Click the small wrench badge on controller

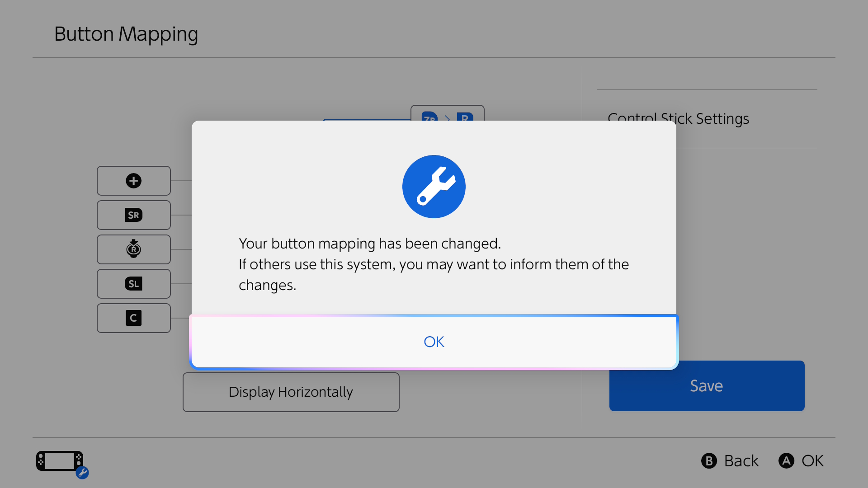[x=82, y=473]
